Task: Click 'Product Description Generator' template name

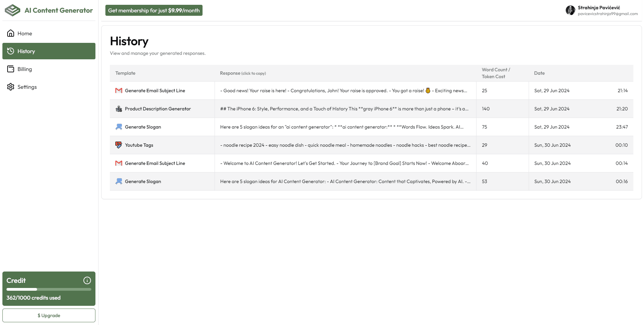Action: (x=158, y=109)
